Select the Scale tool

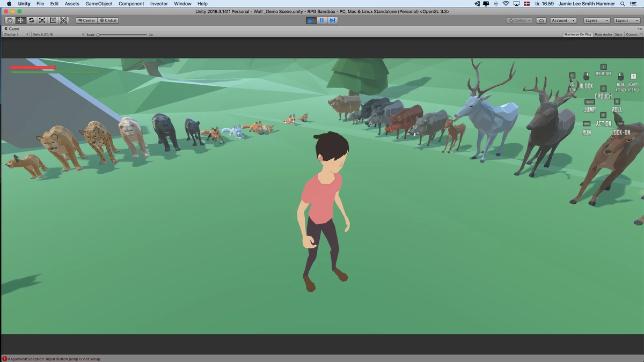pyautogui.click(x=42, y=20)
